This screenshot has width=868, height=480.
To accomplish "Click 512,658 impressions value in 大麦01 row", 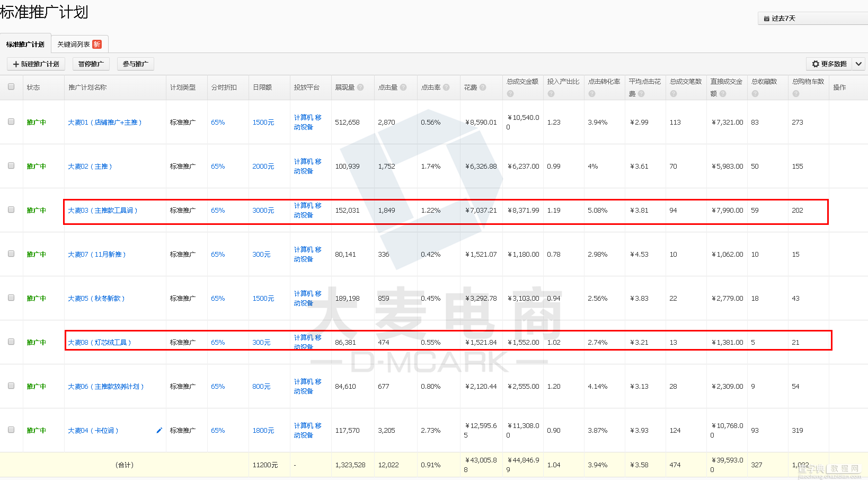I will [x=347, y=123].
